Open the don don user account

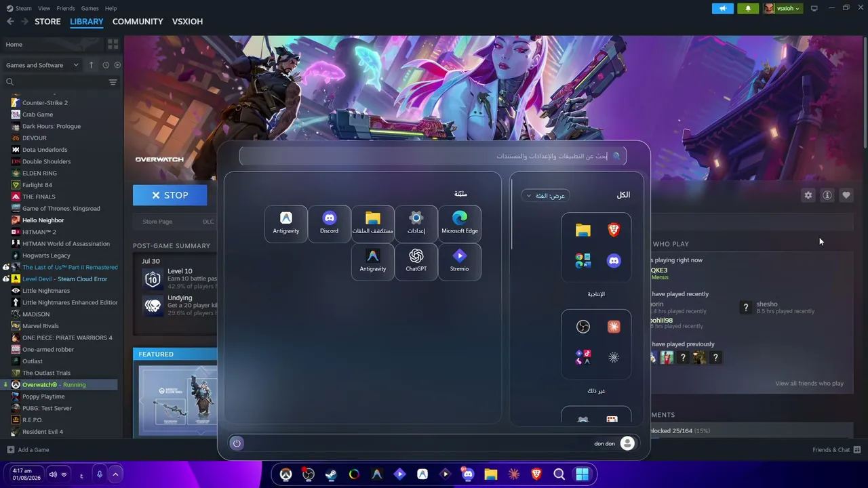pos(614,443)
